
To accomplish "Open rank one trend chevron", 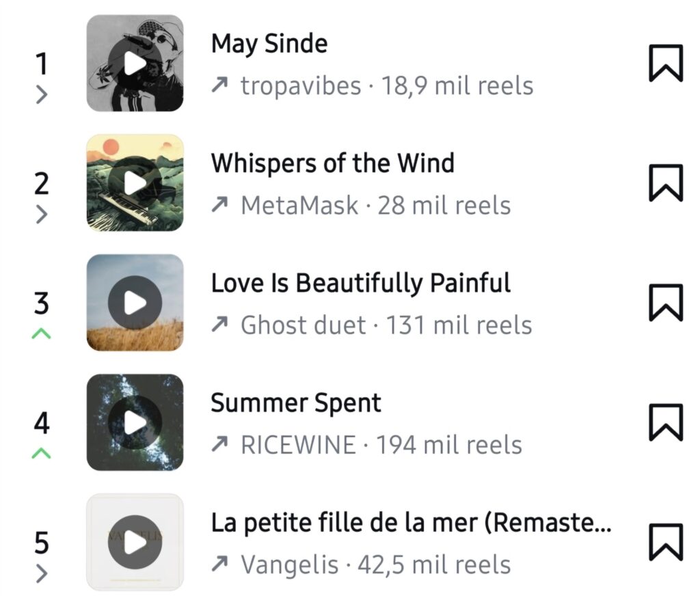I will 42,94.
